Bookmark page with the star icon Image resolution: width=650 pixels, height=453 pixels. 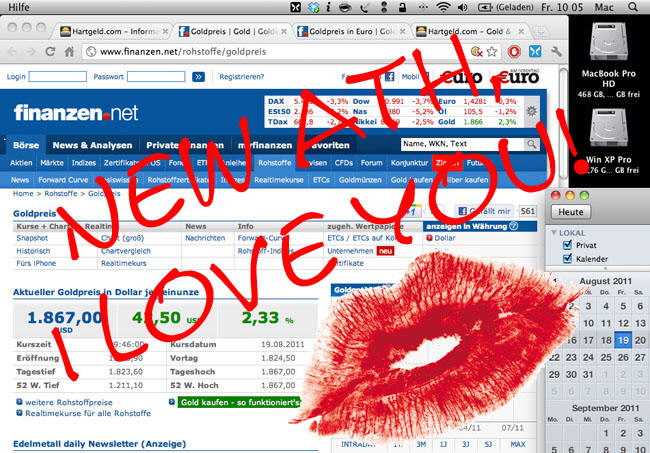point(492,51)
